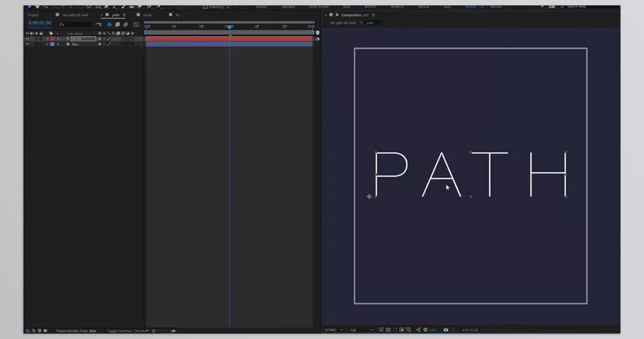Select the Standard workspace
This screenshot has height=339, width=644.
pos(288,7)
